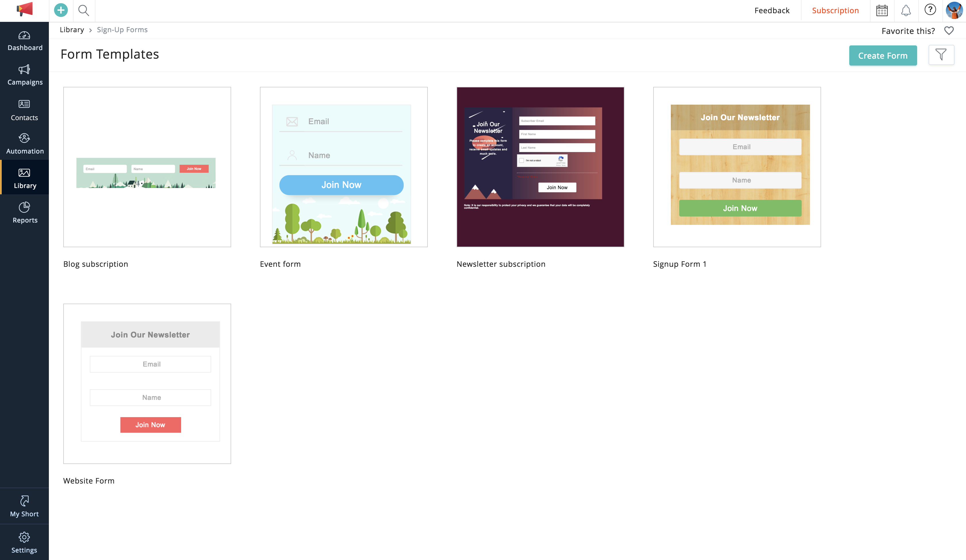
Task: Click the Create Form button
Action: point(882,55)
